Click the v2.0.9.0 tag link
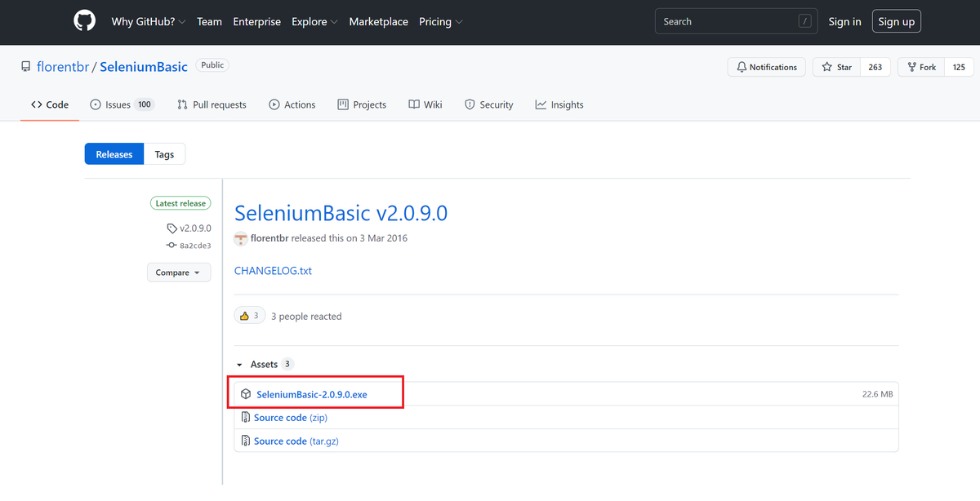The image size is (980, 501). click(x=195, y=228)
